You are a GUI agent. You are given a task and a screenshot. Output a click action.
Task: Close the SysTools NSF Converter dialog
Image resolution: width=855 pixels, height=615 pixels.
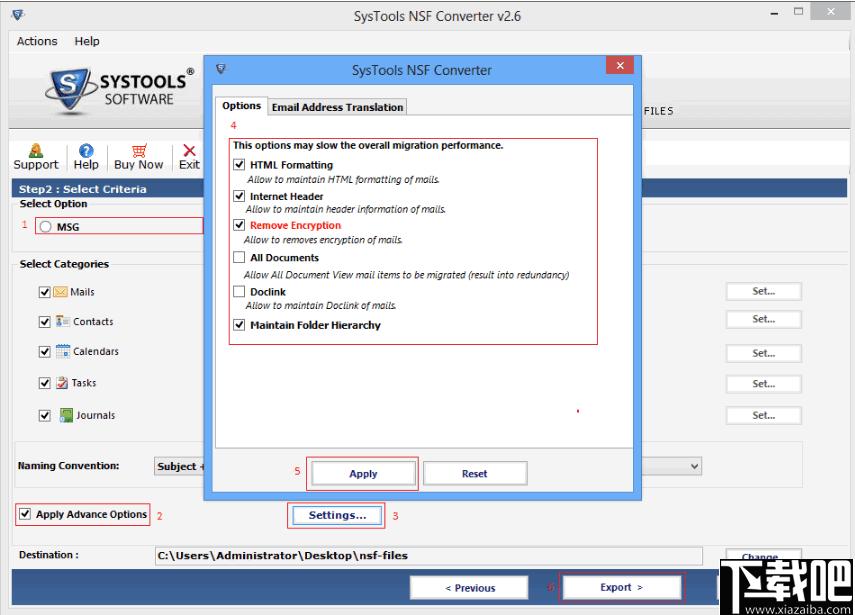(619, 65)
